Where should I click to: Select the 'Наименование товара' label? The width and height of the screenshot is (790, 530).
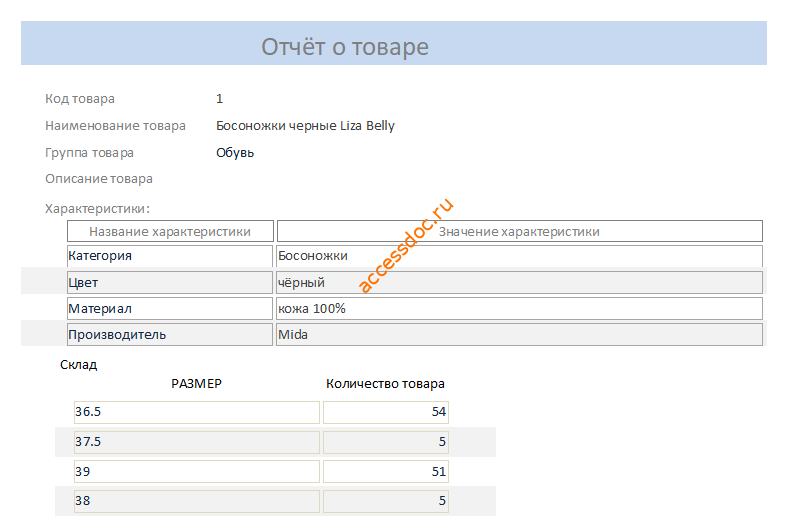pyautogui.click(x=115, y=125)
